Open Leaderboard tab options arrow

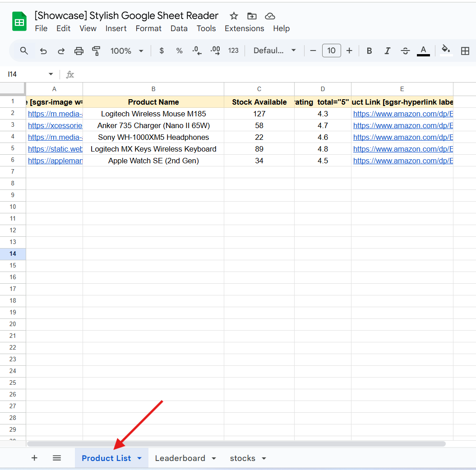pyautogui.click(x=214, y=458)
